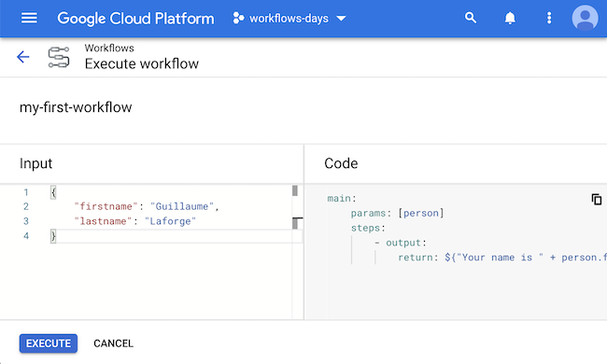Open the search magnifier icon
The image size is (607, 364).
coord(471,18)
